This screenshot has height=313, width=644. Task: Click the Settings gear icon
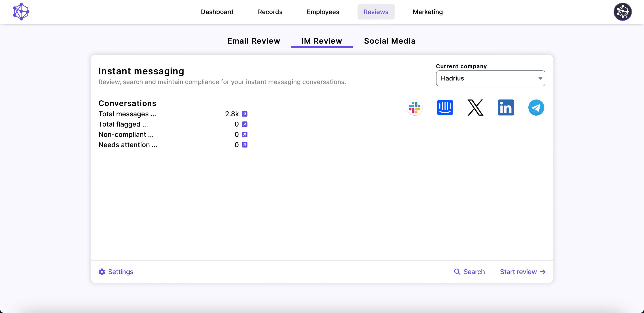pyautogui.click(x=102, y=272)
